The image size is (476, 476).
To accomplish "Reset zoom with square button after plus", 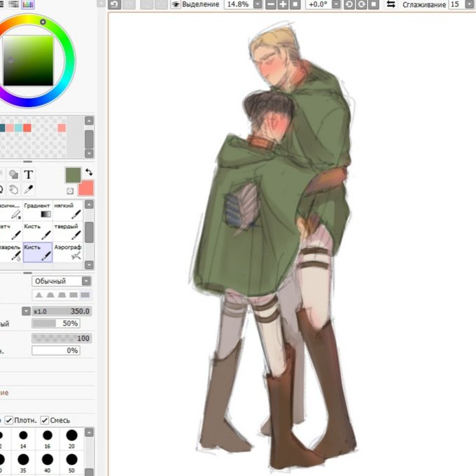I will [x=295, y=4].
